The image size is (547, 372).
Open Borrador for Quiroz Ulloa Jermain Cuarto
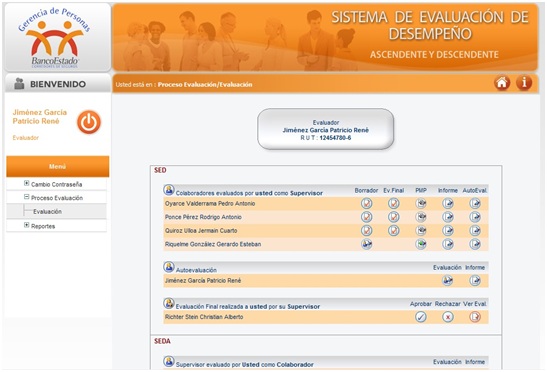(x=366, y=231)
